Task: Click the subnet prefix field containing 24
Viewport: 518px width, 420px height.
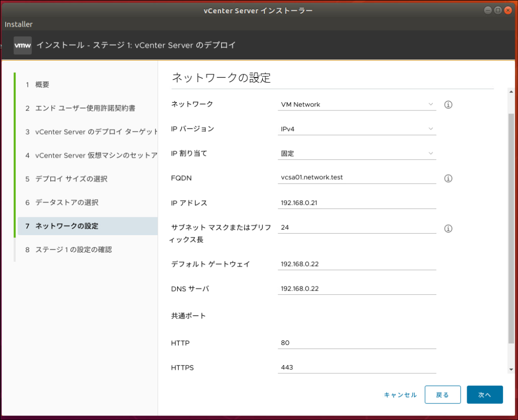Action: point(357,227)
